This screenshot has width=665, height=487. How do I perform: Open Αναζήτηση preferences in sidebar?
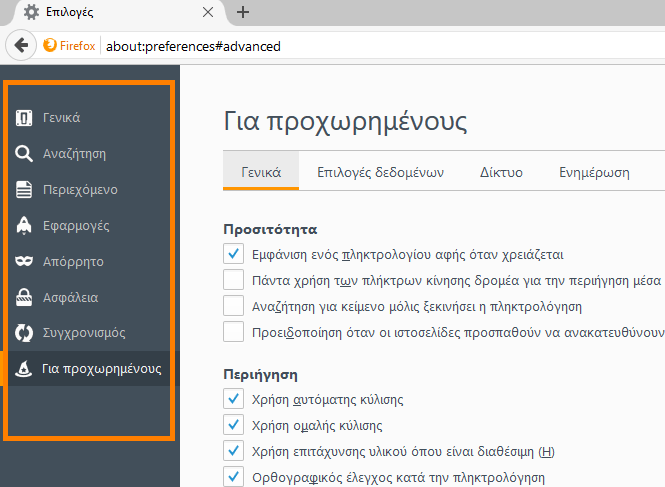tap(89, 154)
